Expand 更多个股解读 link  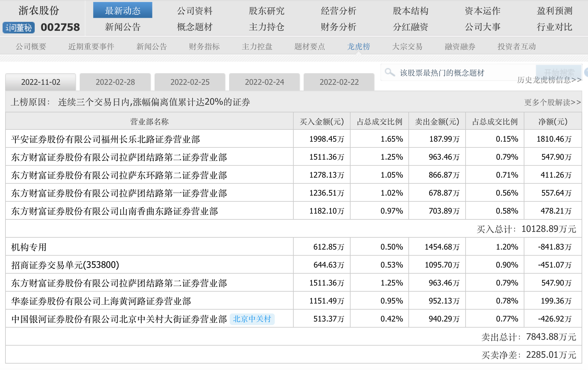[x=552, y=102]
